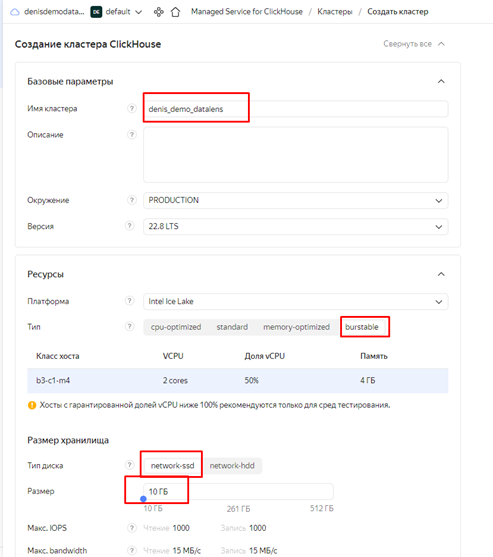Open help icon for Тип диска
The height and width of the screenshot is (557, 493).
[x=130, y=465]
